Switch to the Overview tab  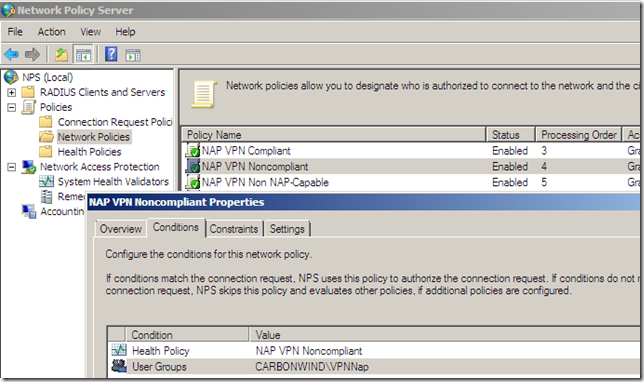[121, 229]
